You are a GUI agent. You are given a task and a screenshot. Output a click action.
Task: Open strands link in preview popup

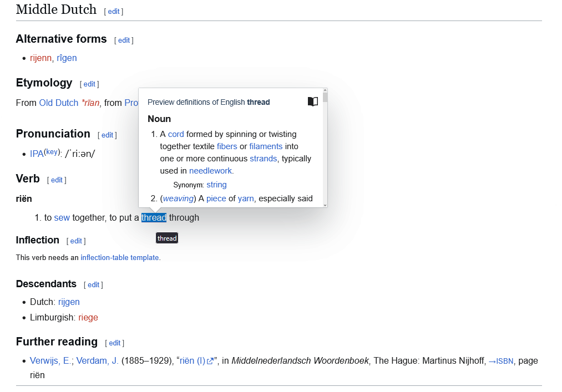(x=264, y=159)
